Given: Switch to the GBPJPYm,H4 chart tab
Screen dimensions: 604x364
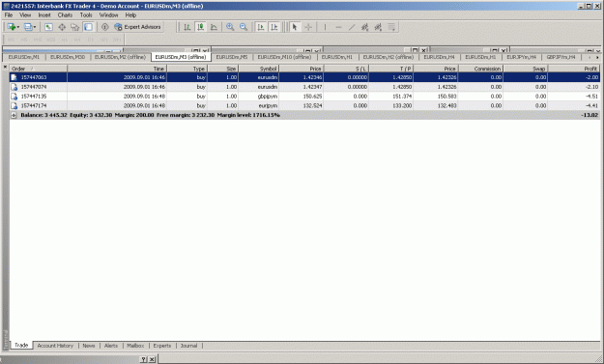Looking at the screenshot, I should click(x=561, y=57).
